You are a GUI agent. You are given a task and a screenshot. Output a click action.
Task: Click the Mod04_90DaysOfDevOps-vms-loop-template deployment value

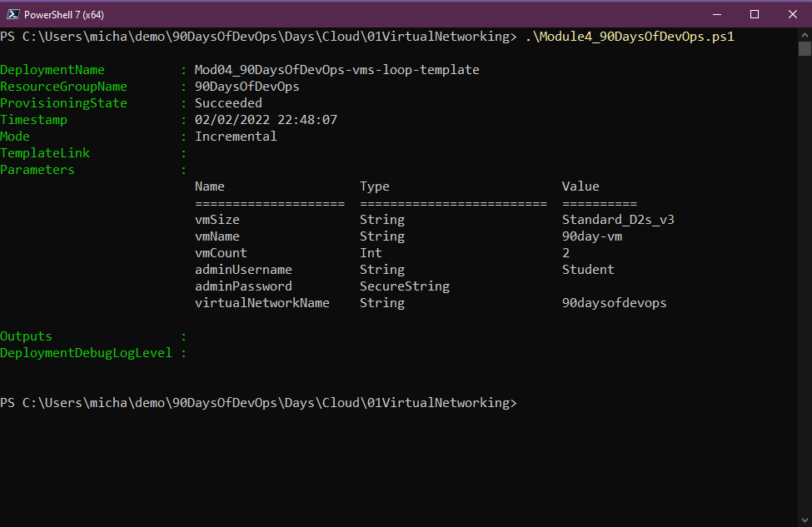336,70
